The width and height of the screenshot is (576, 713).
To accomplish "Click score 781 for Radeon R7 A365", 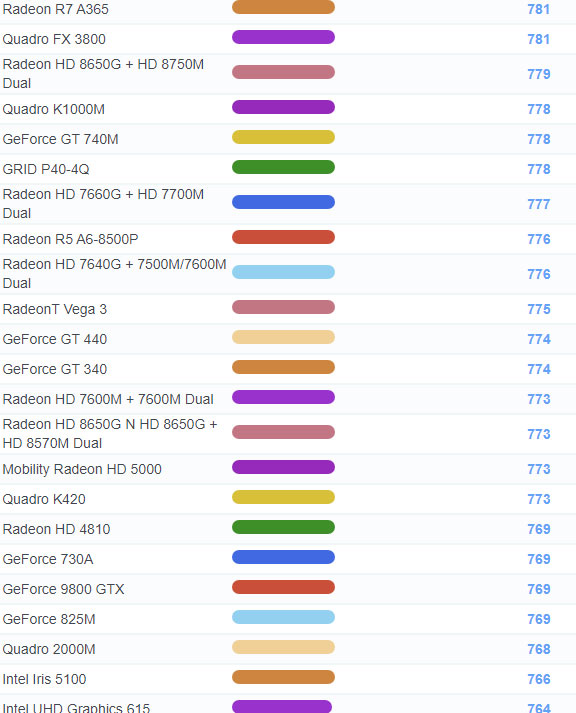I will 539,9.
